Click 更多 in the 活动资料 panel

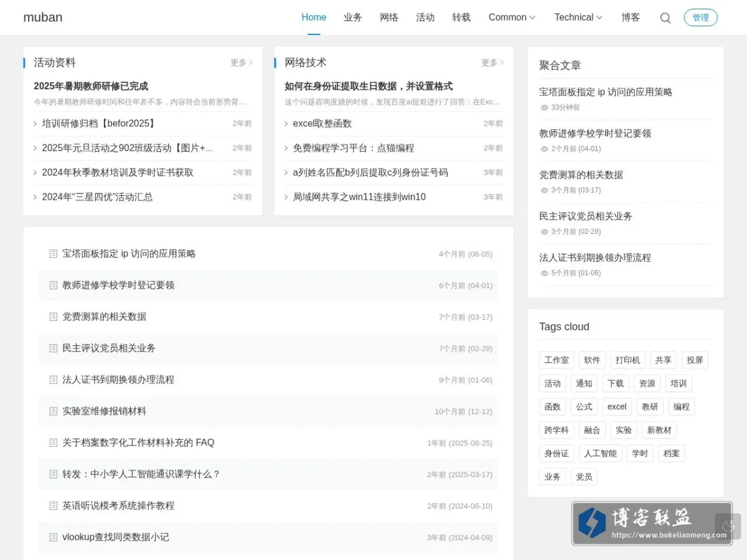(242, 62)
